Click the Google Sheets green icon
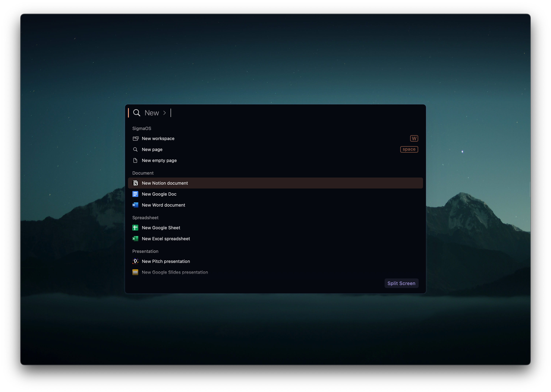 (x=135, y=228)
